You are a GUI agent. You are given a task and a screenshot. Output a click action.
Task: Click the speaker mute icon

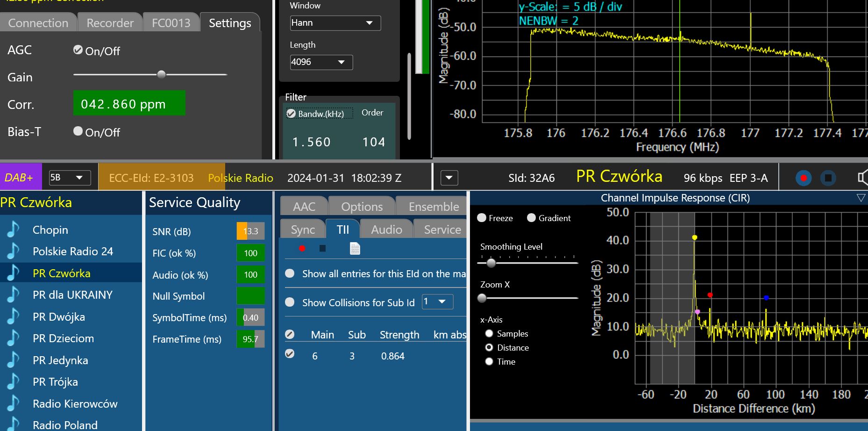pos(862,178)
